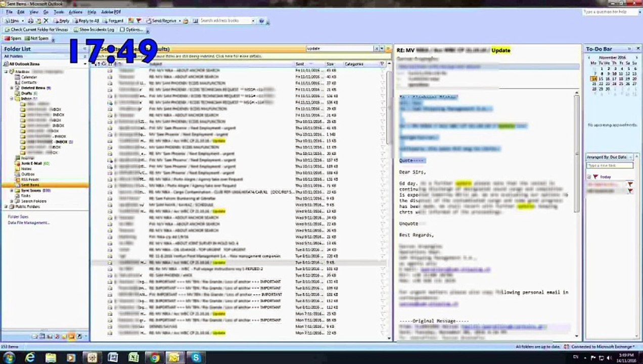Open the Drafts folder
This screenshot has width=643, height=364.
(x=26, y=94)
